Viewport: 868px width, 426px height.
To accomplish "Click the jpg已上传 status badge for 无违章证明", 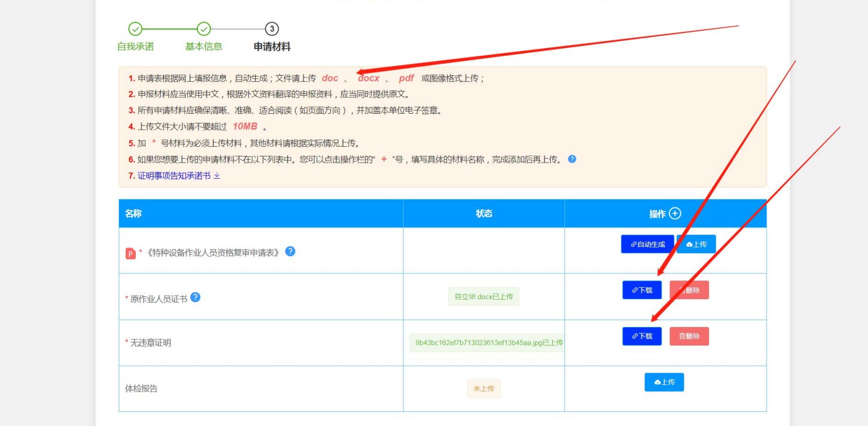I will (487, 342).
